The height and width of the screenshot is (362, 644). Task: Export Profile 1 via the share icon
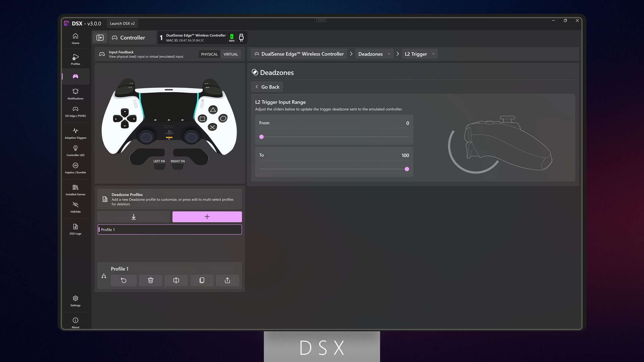click(227, 280)
